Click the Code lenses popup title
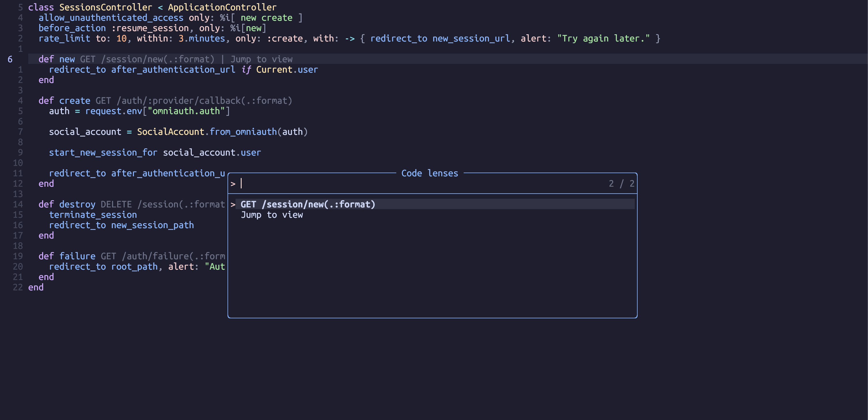Viewport: 868px width, 420px height. pos(429,173)
